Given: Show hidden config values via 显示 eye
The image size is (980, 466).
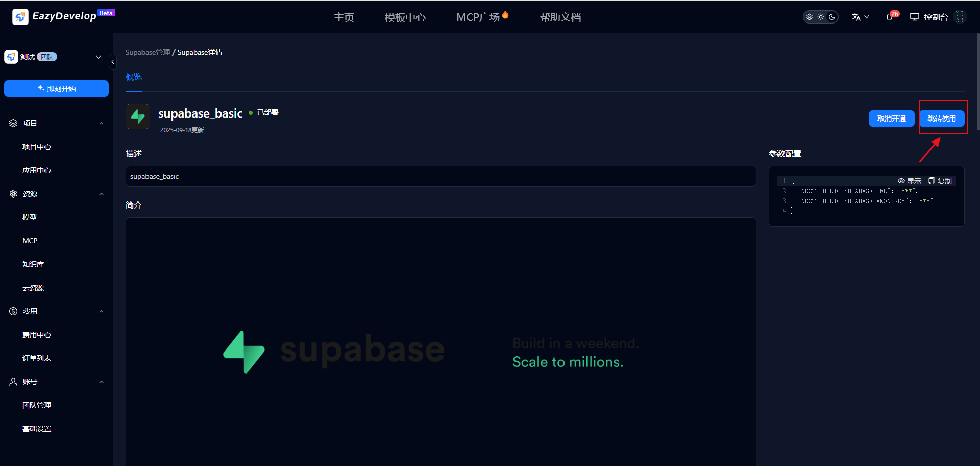Looking at the screenshot, I should pyautogui.click(x=910, y=181).
